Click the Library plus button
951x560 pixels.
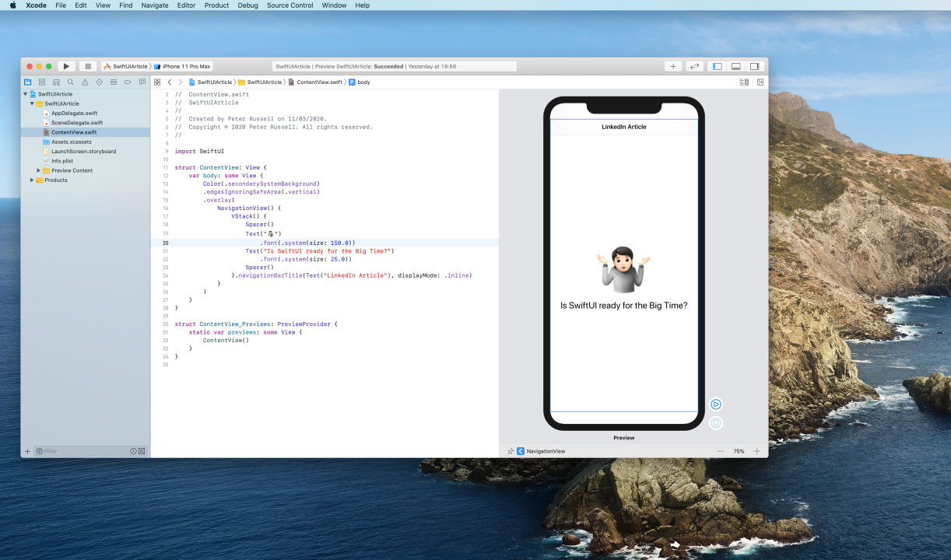673,67
